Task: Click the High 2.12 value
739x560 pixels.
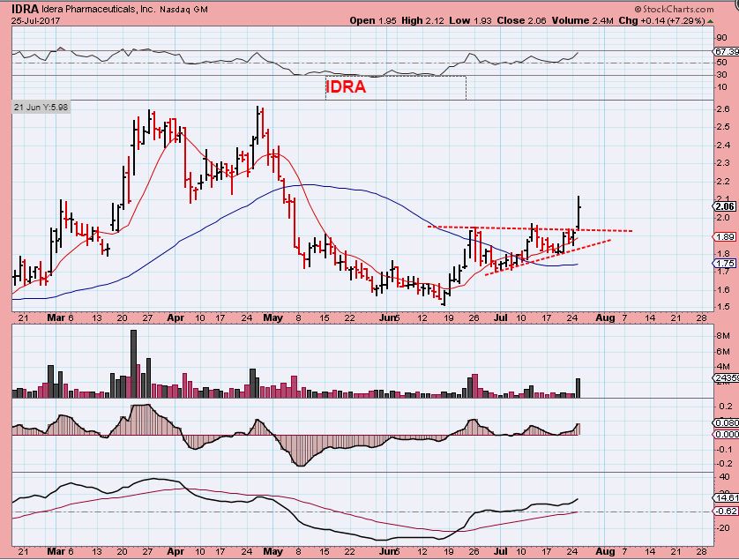Action: pos(422,21)
